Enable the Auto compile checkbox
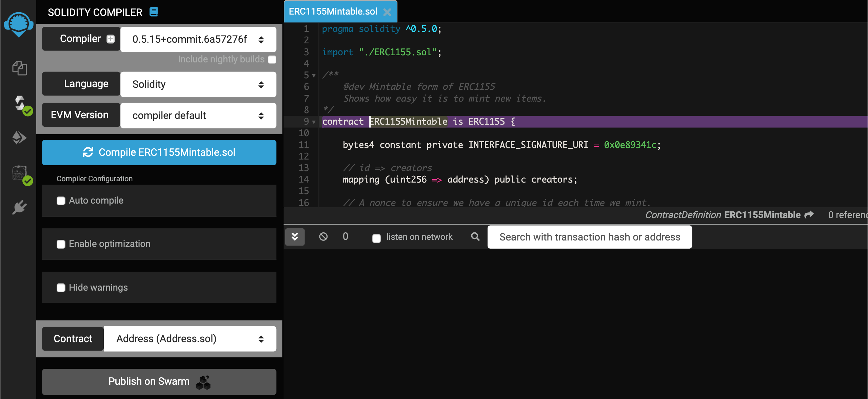The height and width of the screenshot is (399, 868). pos(61,201)
